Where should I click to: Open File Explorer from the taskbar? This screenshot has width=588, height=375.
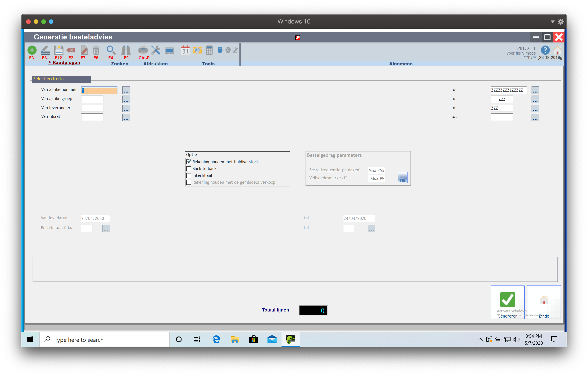(234, 339)
